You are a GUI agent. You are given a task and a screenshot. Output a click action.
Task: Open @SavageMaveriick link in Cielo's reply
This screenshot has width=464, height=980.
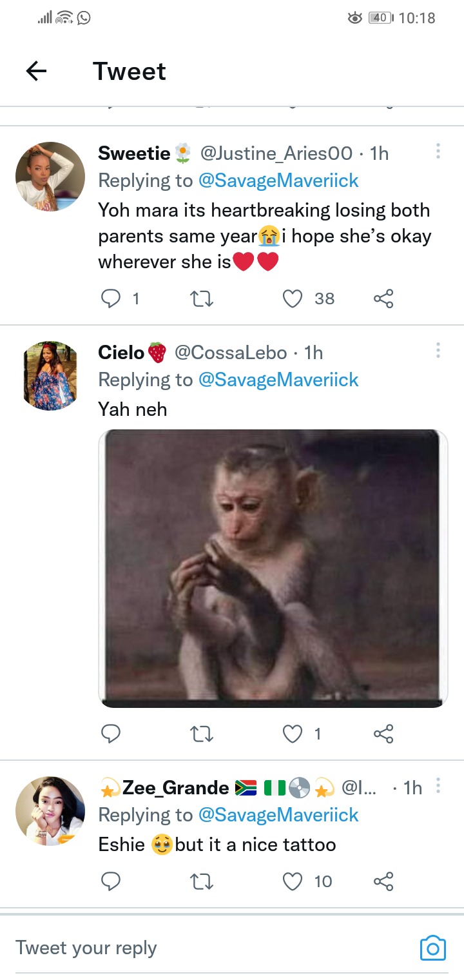tap(278, 380)
